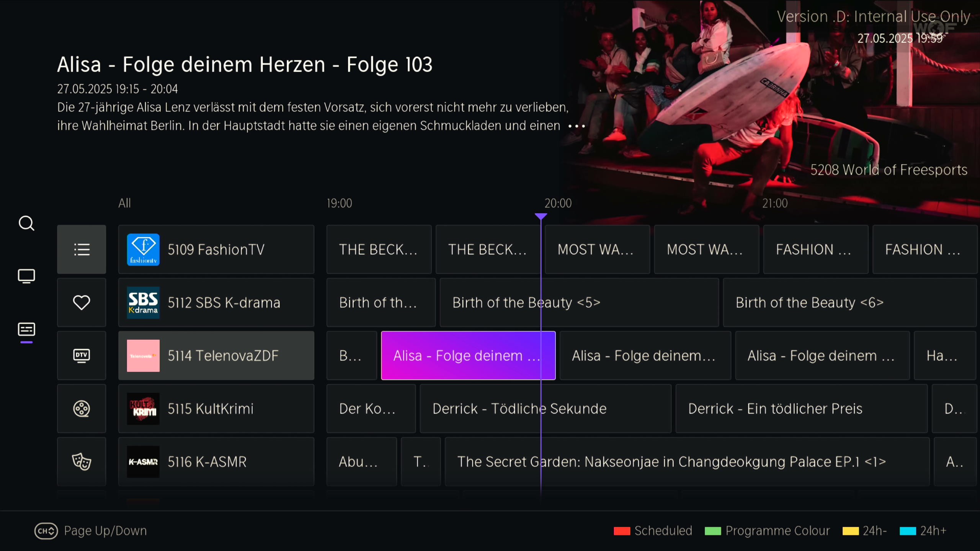Open Derrick - Ein tödlicher Preis programme
980x551 pixels.
pos(801,409)
